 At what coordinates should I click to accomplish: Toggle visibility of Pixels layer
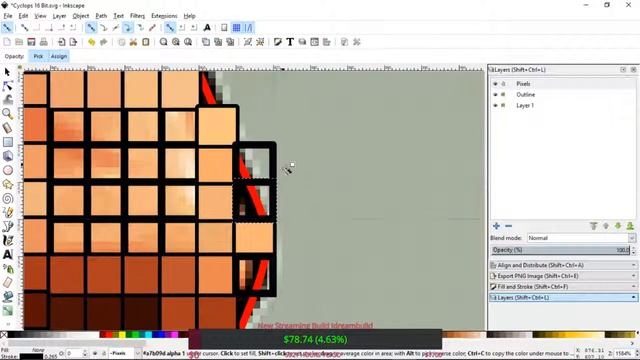pyautogui.click(x=495, y=84)
